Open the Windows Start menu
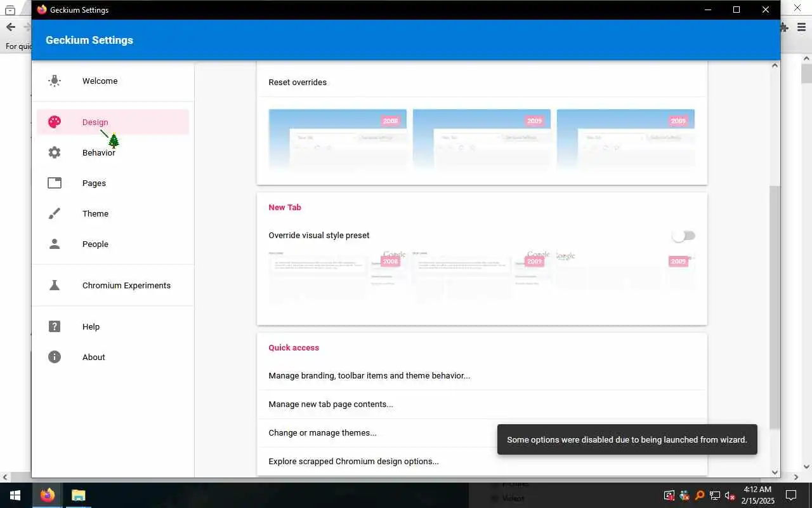 (x=15, y=495)
